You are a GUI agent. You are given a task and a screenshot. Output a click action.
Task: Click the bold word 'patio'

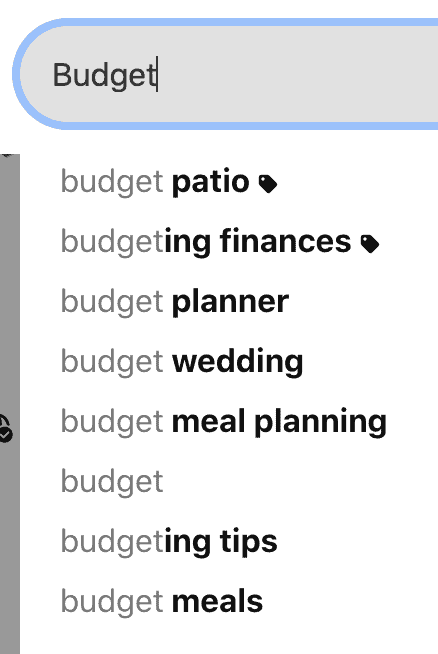coord(211,182)
